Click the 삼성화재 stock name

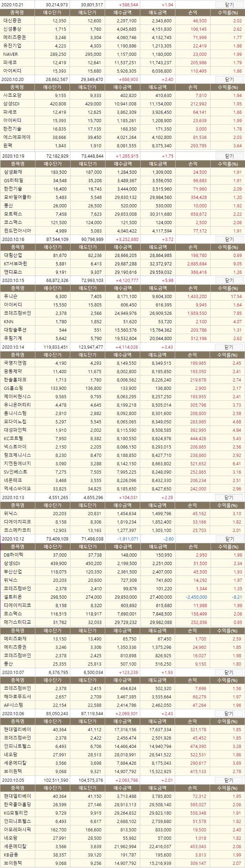coord(13,172)
